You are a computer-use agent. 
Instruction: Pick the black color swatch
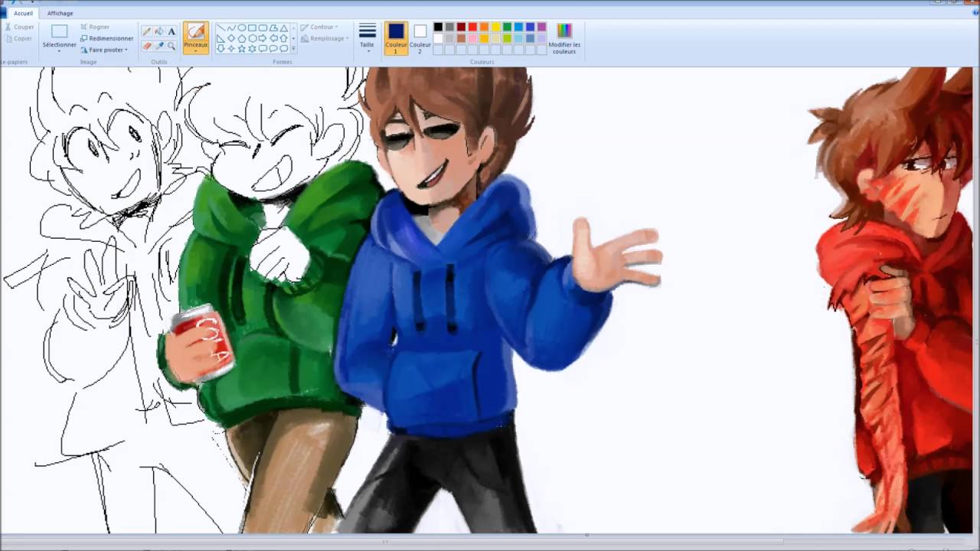[438, 27]
